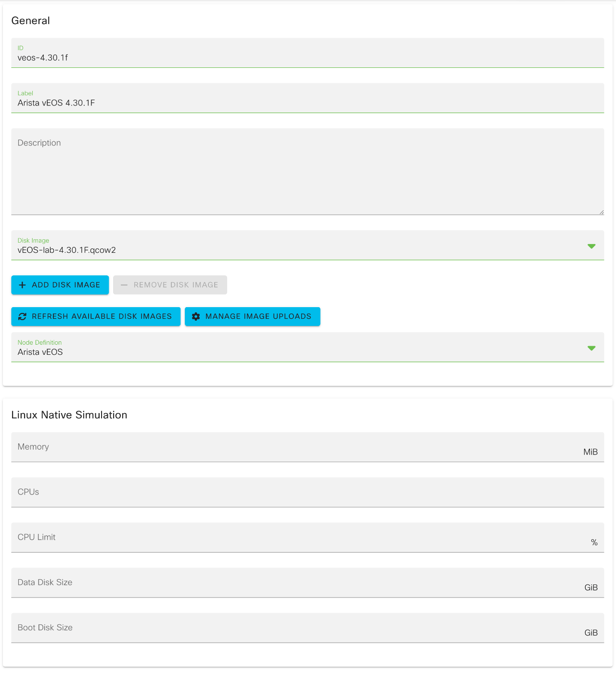Click the Boot Disk Size field
Screen dimensions: 616x674
click(308, 628)
